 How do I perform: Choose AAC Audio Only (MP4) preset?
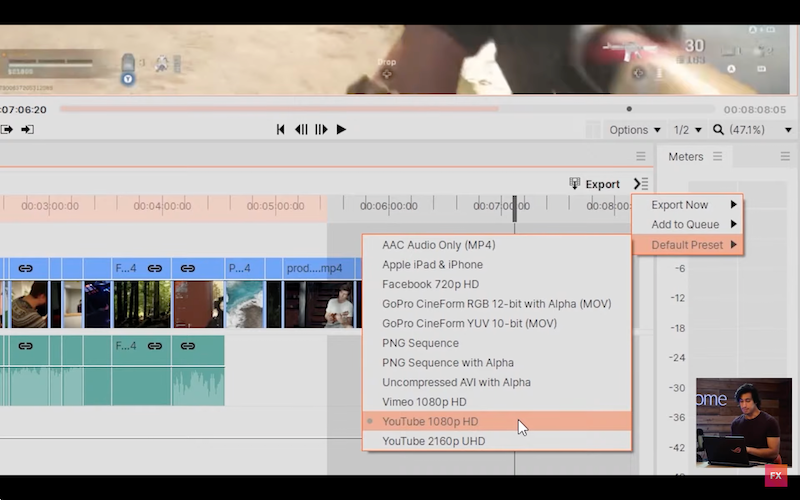[x=497, y=245]
